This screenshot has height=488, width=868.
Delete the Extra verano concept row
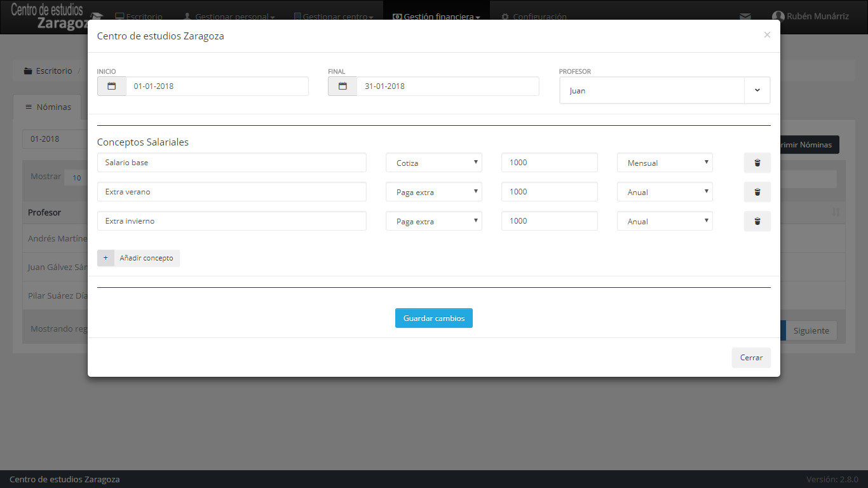(757, 192)
